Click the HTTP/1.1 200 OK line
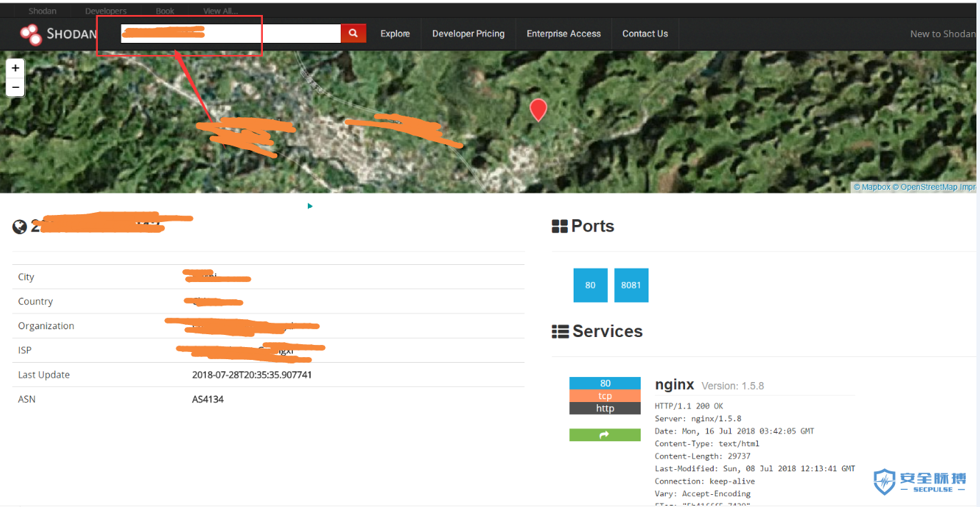Viewport: 980px width, 507px height. [689, 406]
